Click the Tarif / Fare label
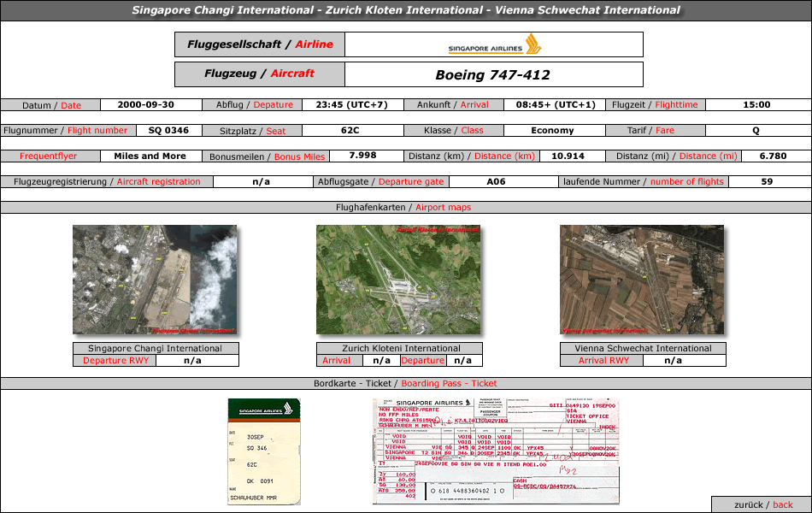This screenshot has width=812, height=513. [650, 131]
